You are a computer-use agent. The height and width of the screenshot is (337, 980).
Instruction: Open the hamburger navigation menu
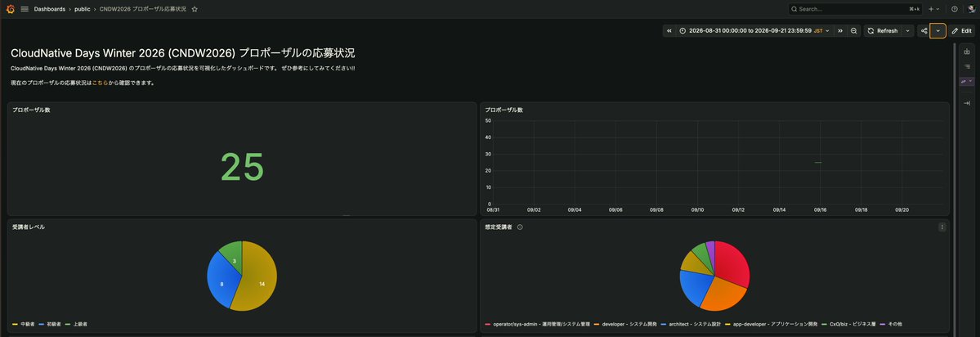pyautogui.click(x=25, y=9)
